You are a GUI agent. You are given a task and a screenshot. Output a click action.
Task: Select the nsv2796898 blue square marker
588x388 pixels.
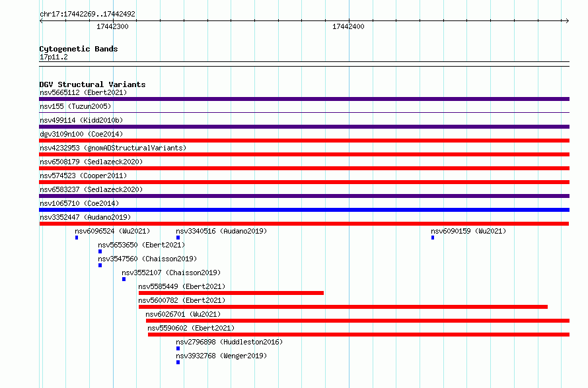coord(178,348)
